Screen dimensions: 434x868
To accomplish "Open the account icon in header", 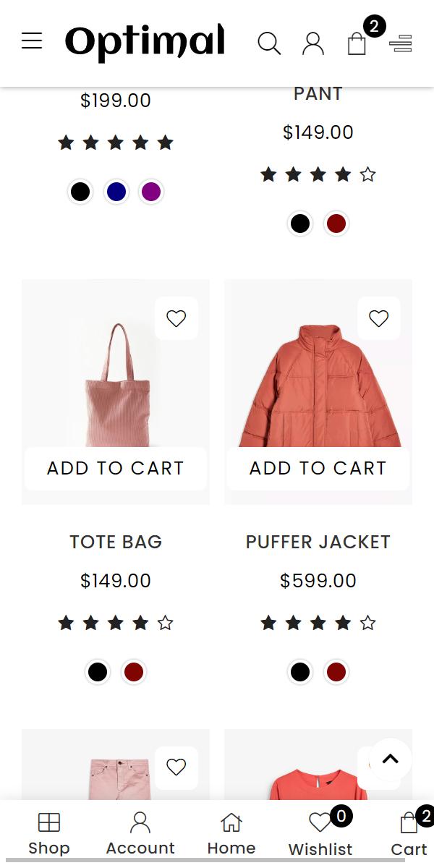I will [313, 43].
